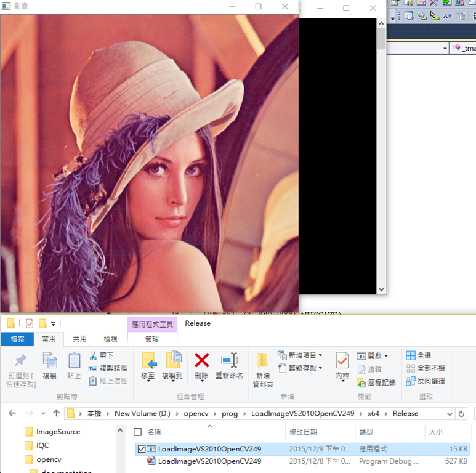This screenshot has width=476, height=473.
Task: Click the Back arrow in Explorer
Action: 12,413
